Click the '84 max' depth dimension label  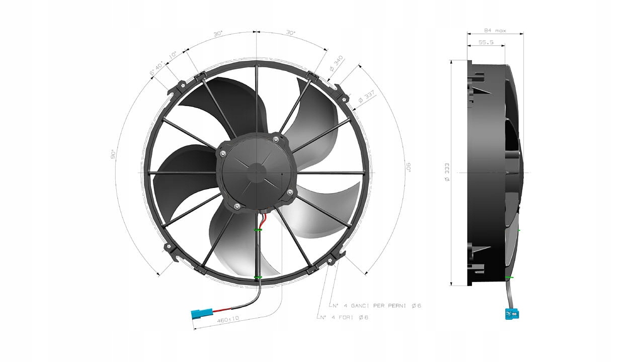495,30
